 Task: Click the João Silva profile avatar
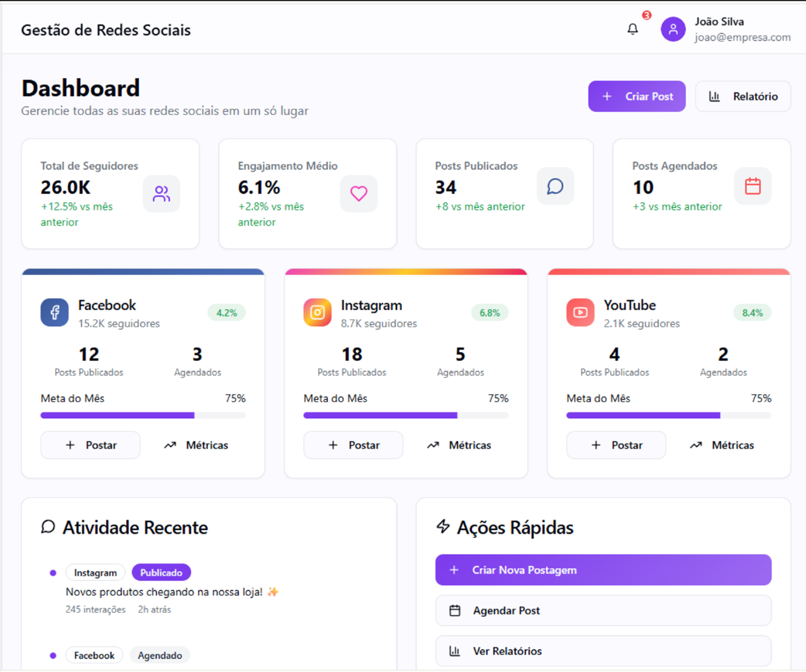click(x=673, y=29)
